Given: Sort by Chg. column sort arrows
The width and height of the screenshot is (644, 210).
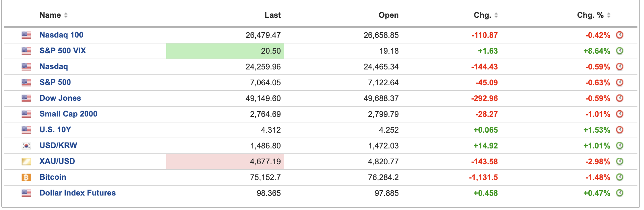Looking at the screenshot, I should [496, 15].
